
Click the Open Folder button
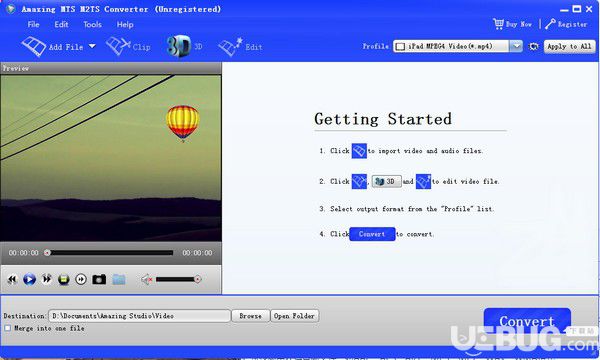(x=294, y=316)
